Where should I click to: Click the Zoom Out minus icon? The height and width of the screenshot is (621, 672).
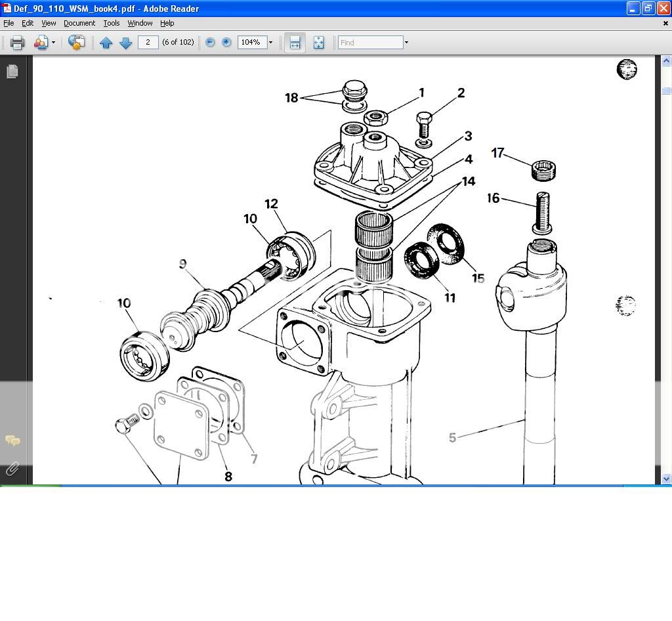pyautogui.click(x=209, y=43)
